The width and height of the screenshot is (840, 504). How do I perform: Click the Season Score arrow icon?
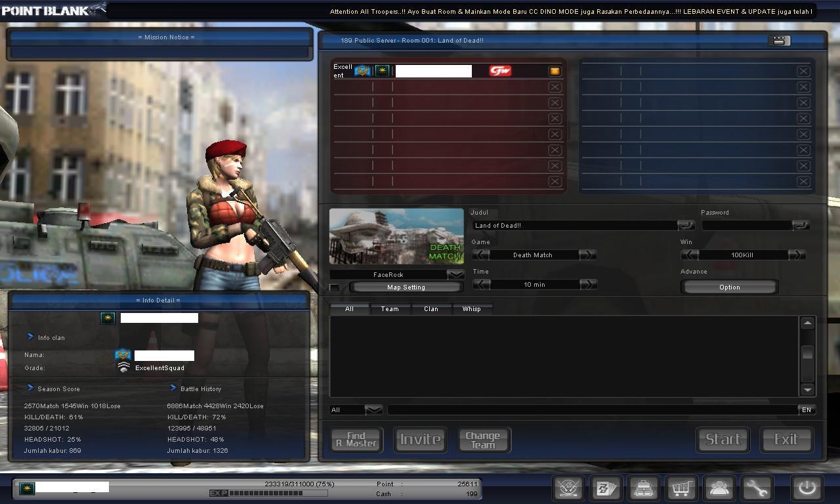(x=30, y=388)
